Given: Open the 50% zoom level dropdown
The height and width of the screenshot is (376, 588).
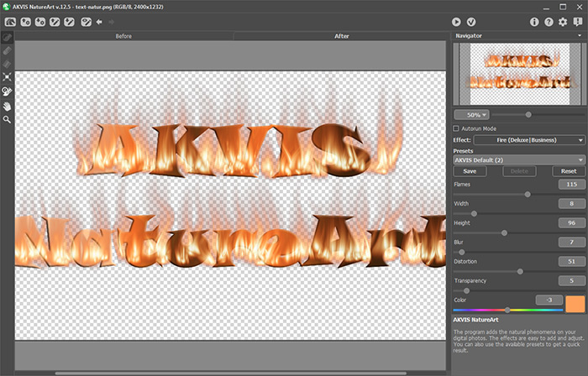Looking at the screenshot, I should (x=471, y=115).
